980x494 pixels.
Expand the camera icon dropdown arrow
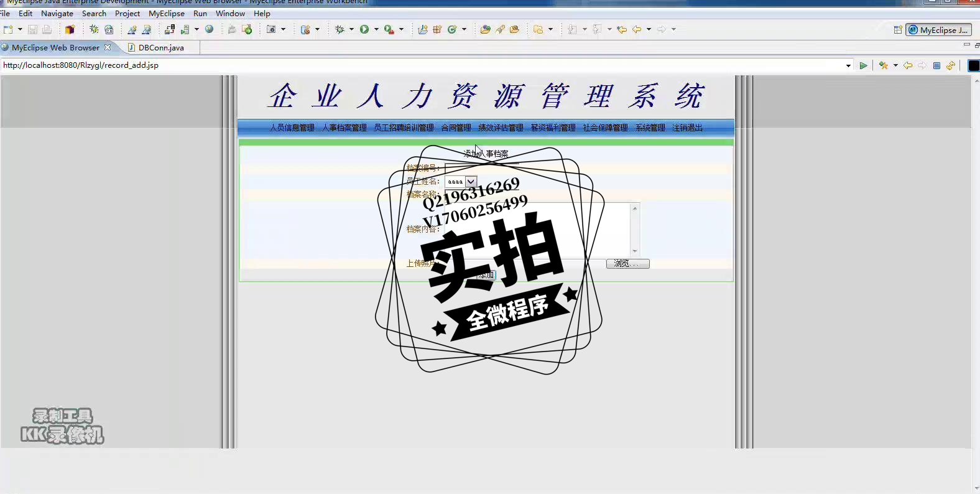tap(284, 29)
